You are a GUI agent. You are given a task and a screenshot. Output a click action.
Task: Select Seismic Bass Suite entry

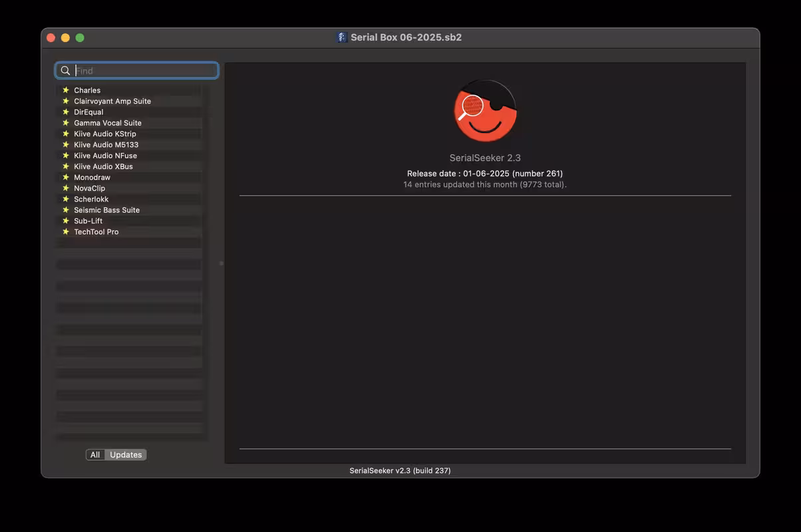click(x=130, y=210)
